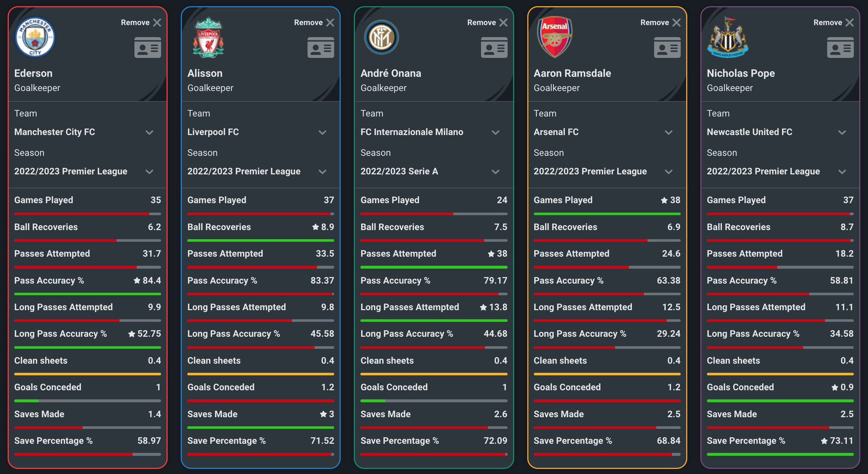Open Ederson's player profile card icon

point(148,47)
